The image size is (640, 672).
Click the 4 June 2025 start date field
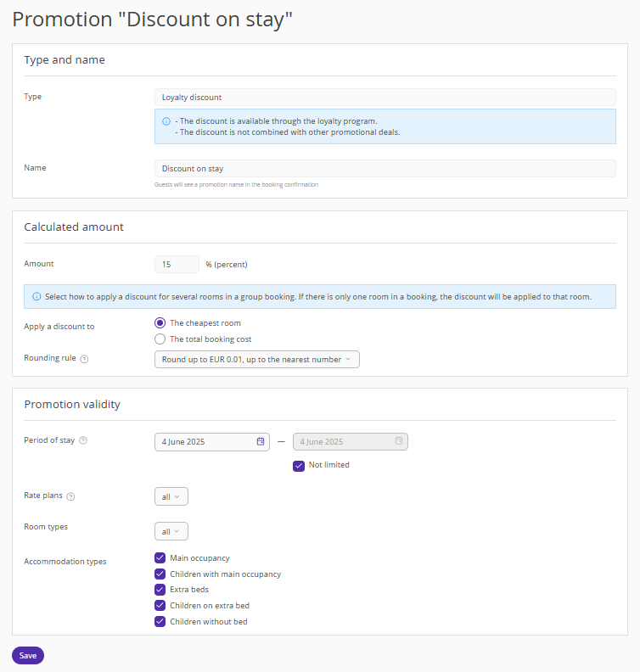pos(211,442)
